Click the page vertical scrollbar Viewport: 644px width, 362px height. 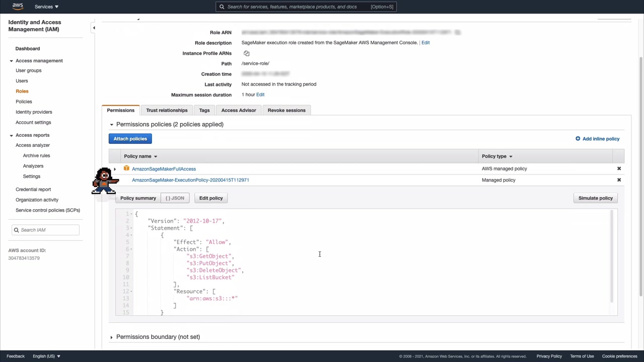pyautogui.click(x=641, y=176)
